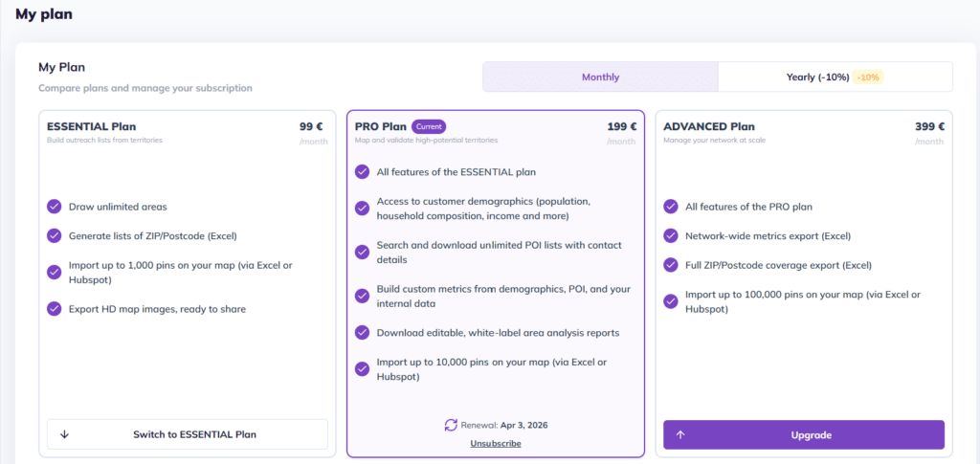Image resolution: width=980 pixels, height=464 pixels.
Task: Click the -10% discount badge
Action: click(869, 77)
